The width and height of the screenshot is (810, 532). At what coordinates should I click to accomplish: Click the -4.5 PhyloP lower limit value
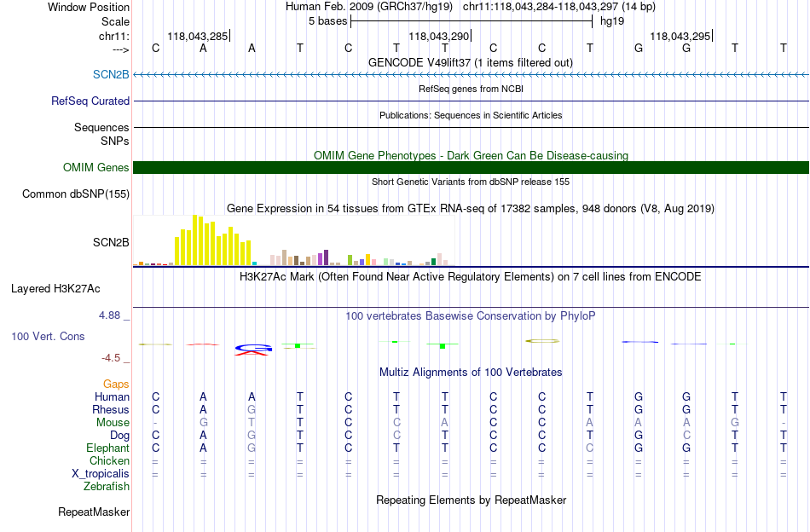[111, 358]
